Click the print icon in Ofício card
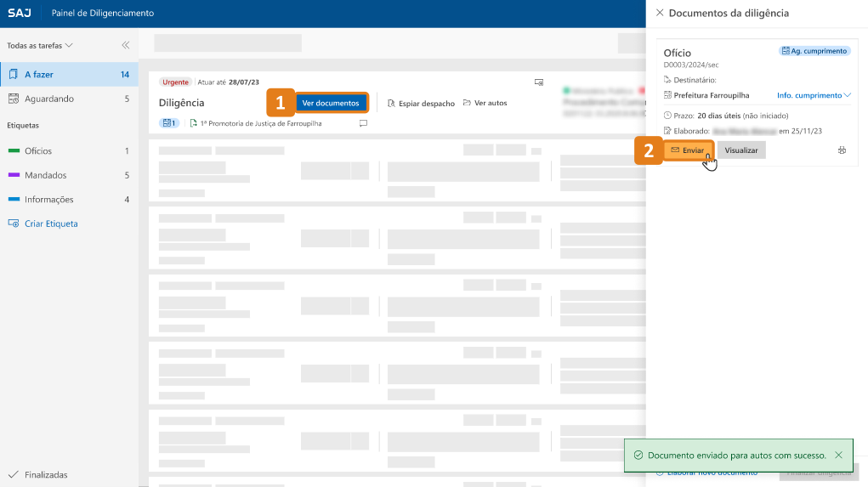The height and width of the screenshot is (487, 868). click(842, 150)
